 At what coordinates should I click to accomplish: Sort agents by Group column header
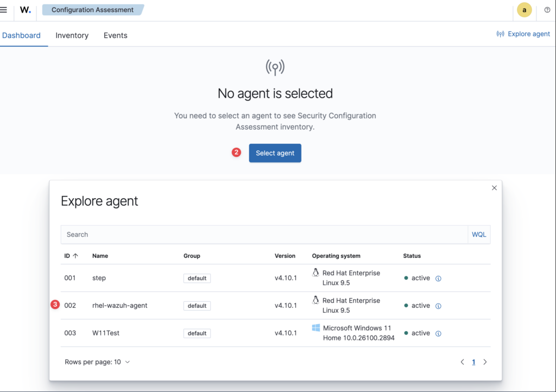click(192, 256)
